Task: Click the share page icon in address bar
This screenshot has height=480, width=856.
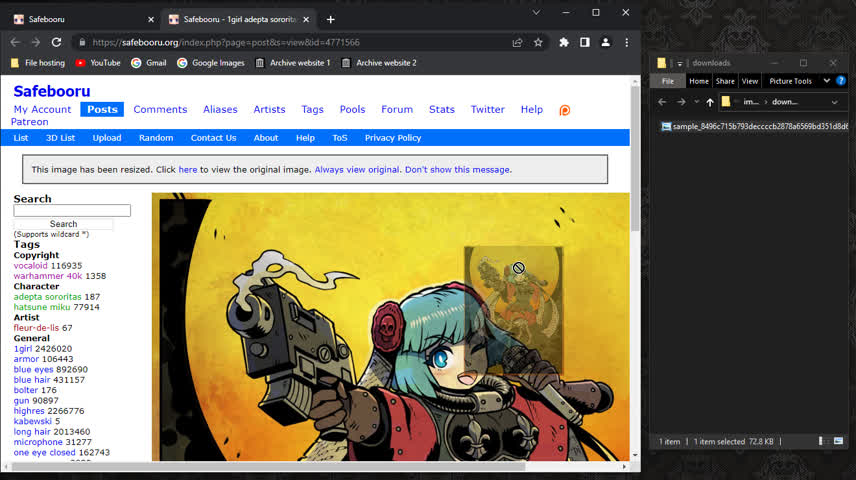Action: [x=517, y=42]
